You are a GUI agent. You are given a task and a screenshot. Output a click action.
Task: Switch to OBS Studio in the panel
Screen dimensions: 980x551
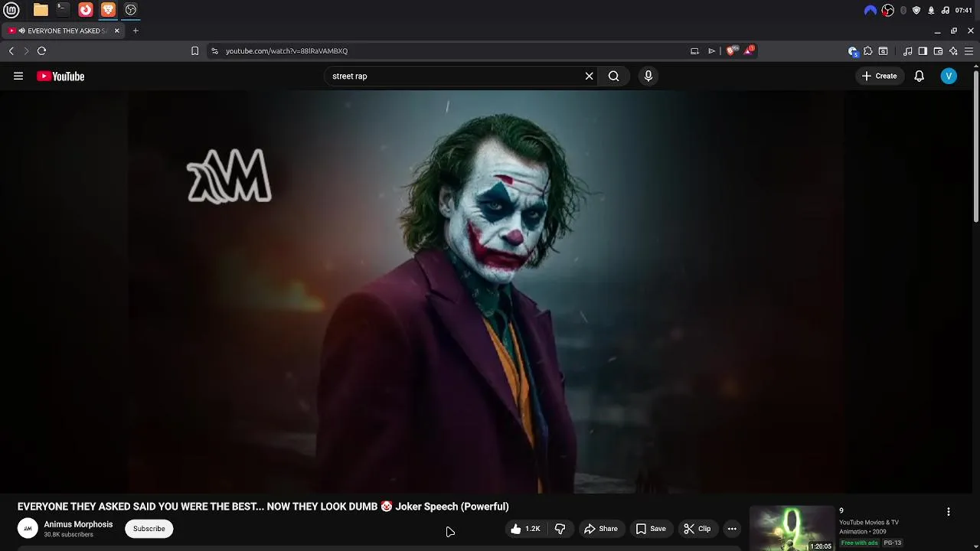pyautogui.click(x=131, y=10)
